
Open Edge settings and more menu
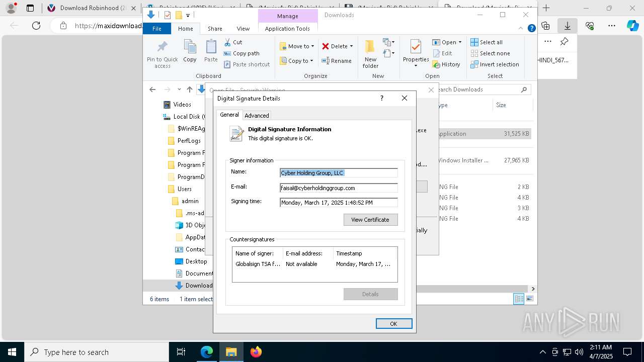[612, 26]
